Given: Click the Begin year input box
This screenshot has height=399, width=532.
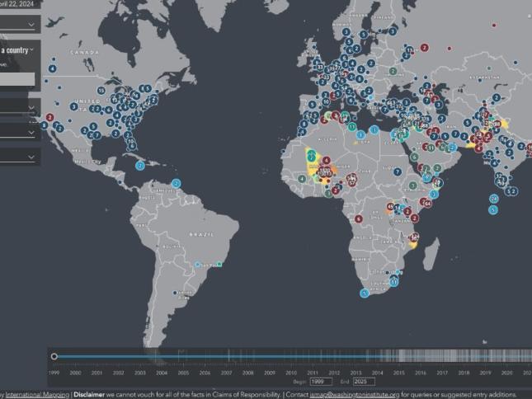Looking at the screenshot, I should (321, 382).
